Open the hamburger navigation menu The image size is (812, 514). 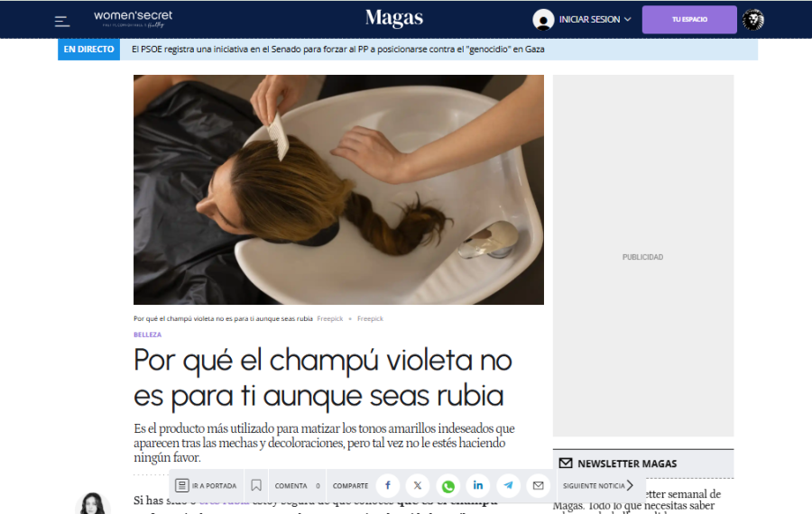pyautogui.click(x=62, y=22)
